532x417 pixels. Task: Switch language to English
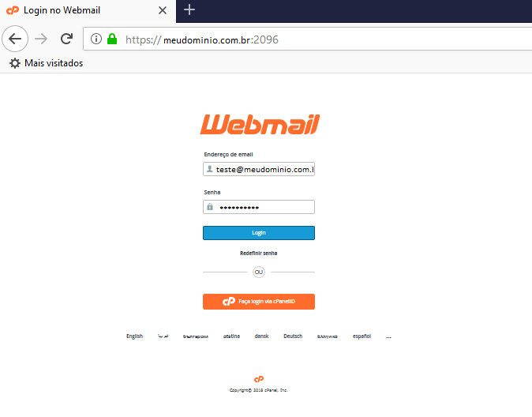135,336
